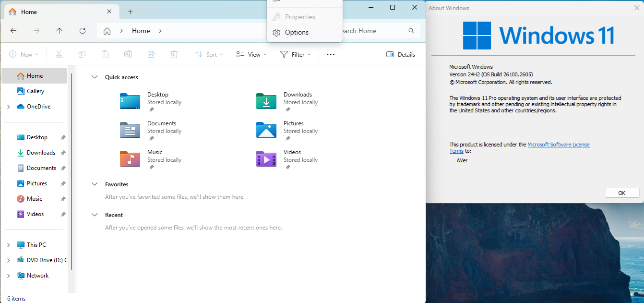Close the Home tab

[109, 12]
